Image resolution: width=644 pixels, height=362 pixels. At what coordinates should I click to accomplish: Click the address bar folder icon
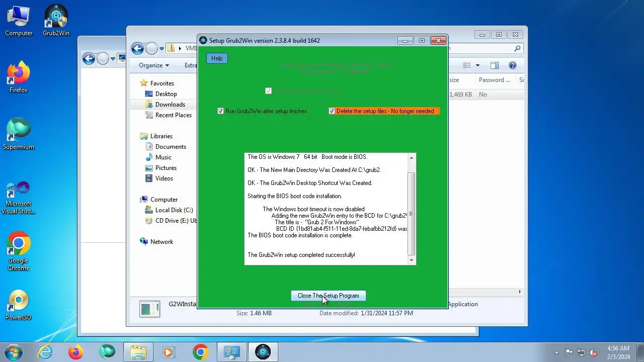[171, 49]
